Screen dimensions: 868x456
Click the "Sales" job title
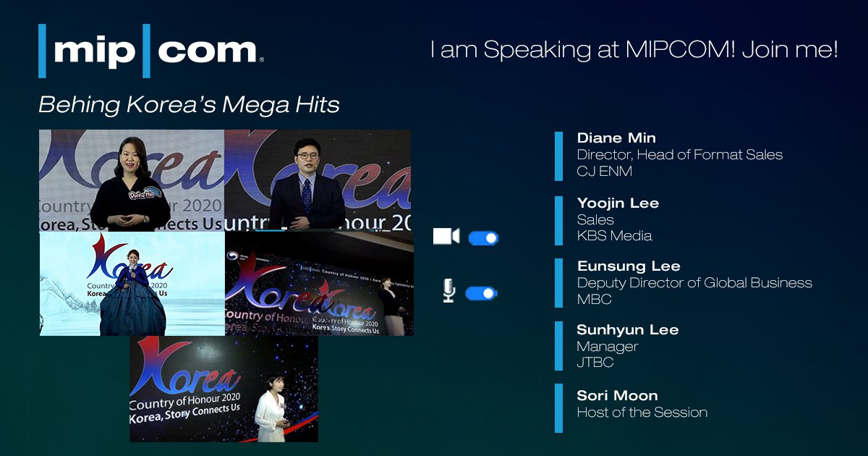[595, 219]
